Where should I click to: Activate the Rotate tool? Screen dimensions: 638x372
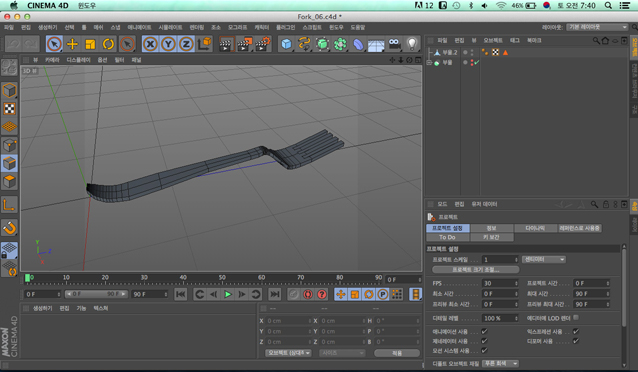108,44
